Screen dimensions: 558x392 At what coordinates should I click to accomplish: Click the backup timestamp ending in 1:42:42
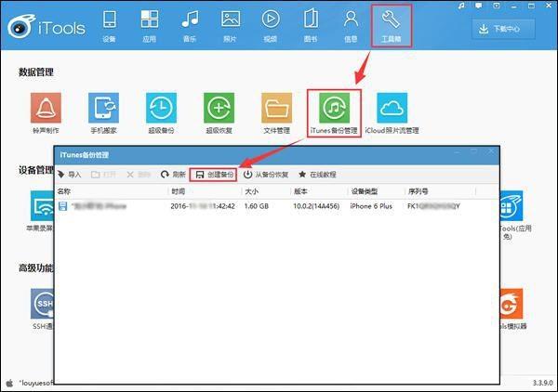click(x=203, y=206)
